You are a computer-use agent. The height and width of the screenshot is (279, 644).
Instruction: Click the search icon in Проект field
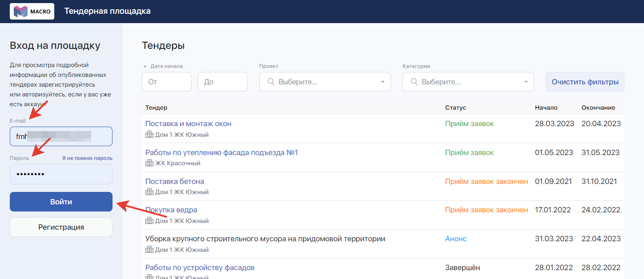[x=271, y=82]
